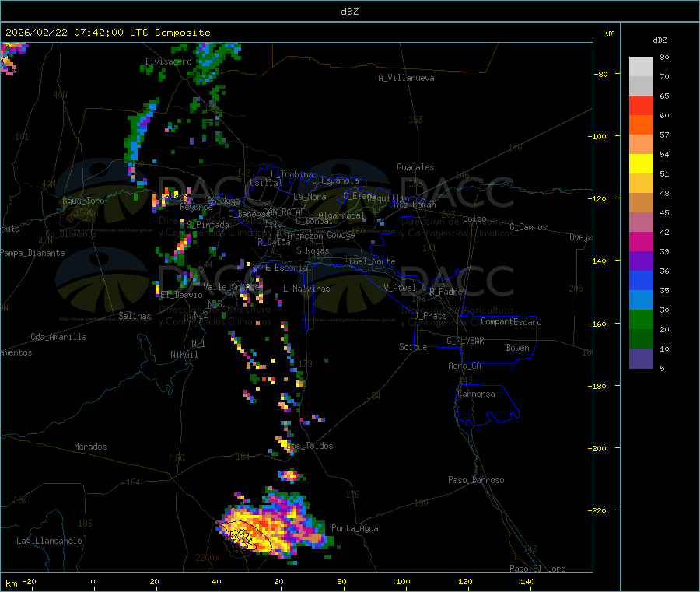Image resolution: width=700 pixels, height=592 pixels.
Task: Click the 'J_Prats' place label
Action: (431, 316)
